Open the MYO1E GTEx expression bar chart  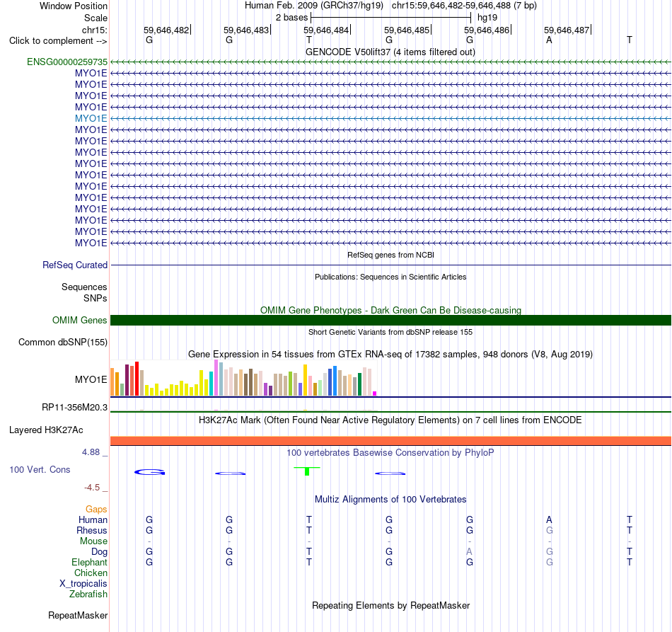click(243, 378)
